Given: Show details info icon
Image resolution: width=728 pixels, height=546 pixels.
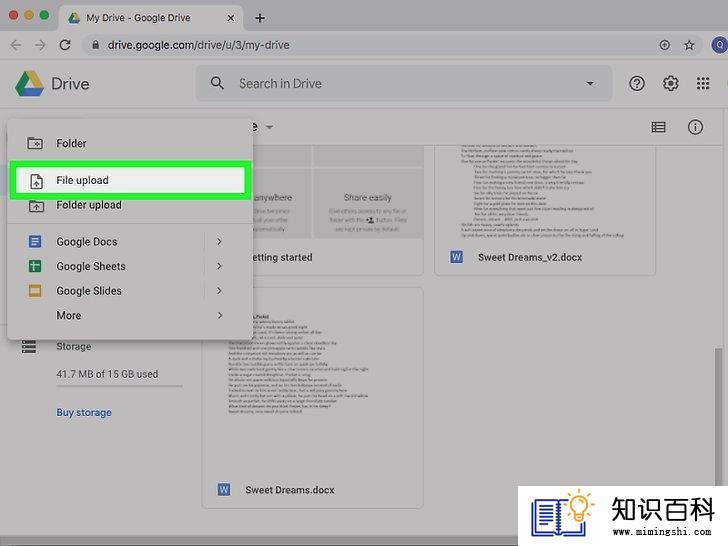Looking at the screenshot, I should pyautogui.click(x=695, y=127).
